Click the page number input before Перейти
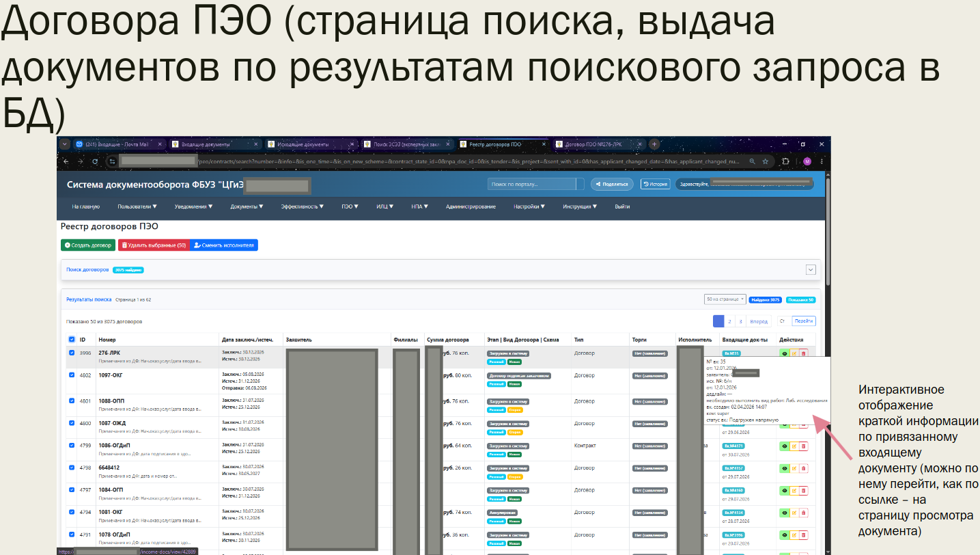 click(x=784, y=321)
